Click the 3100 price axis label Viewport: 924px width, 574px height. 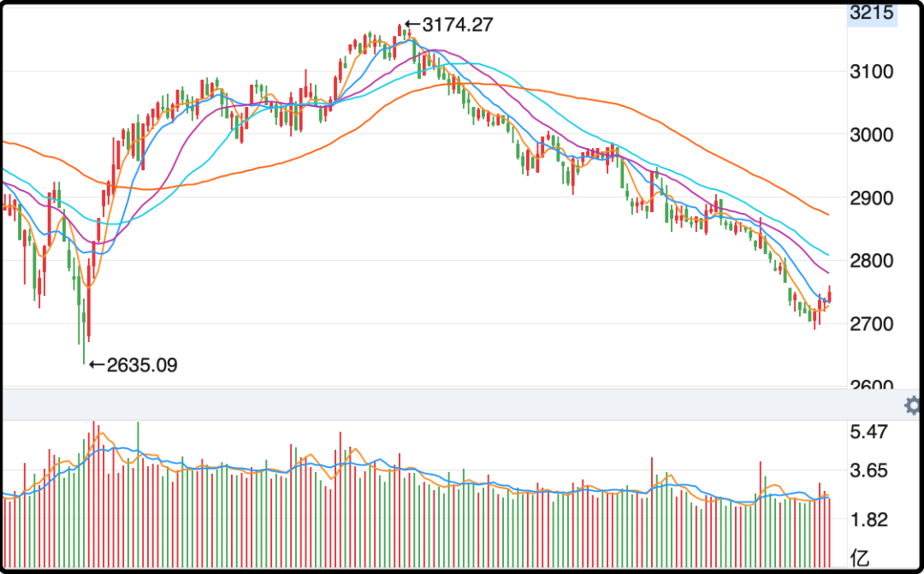pos(871,72)
